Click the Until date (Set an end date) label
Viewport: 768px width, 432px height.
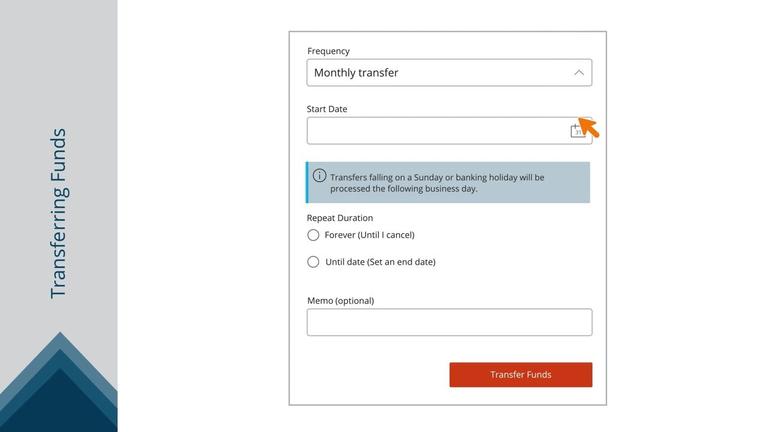pyautogui.click(x=380, y=262)
